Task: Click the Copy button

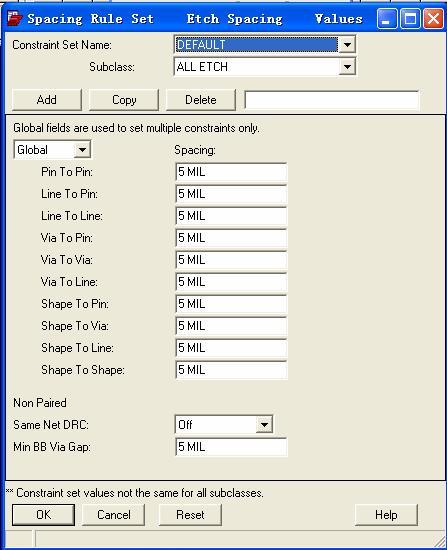Action: (124, 100)
